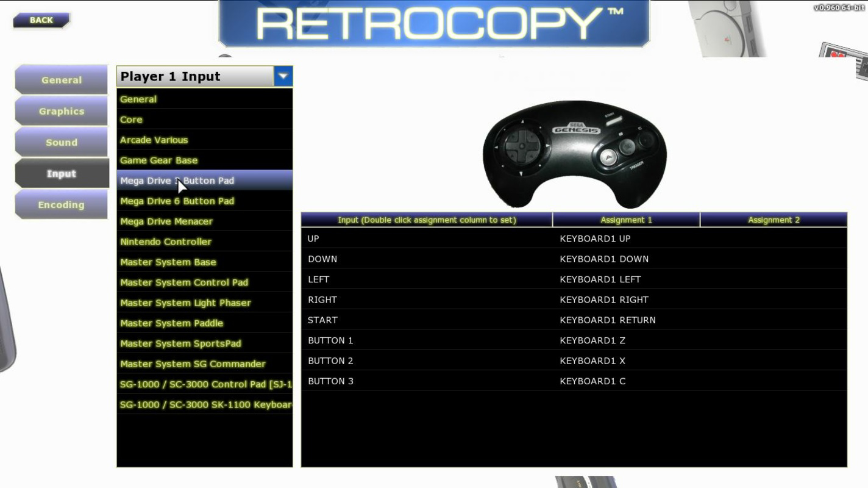Click the BUTTON 3 input row label
This screenshot has width=868, height=488.
[x=330, y=381]
